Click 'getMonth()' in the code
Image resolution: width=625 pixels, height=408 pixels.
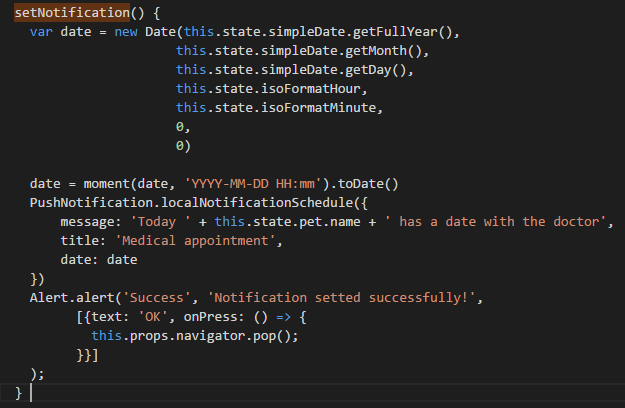[383, 51]
